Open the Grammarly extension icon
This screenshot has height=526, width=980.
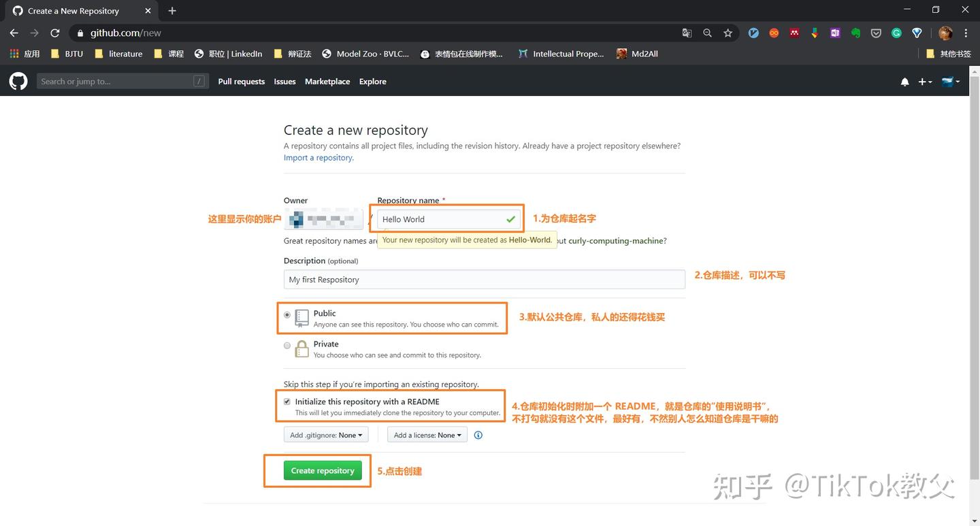(x=896, y=32)
